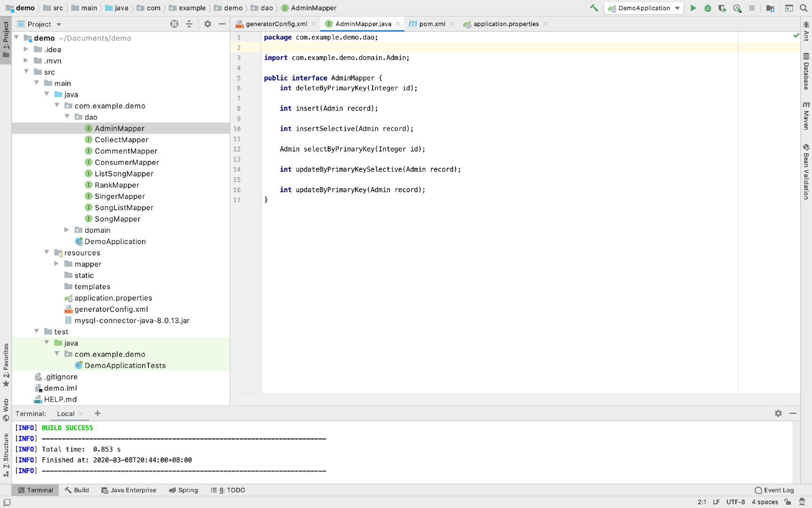Open DemoApplication run configuration dropdown
Screen dimensions: 812x508
(x=644, y=8)
